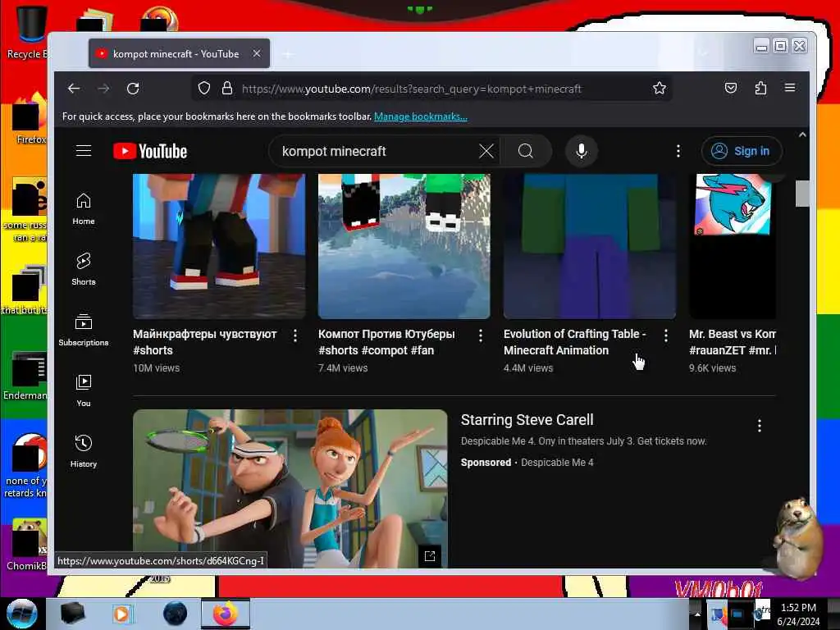Open Майнкрафтеры чувствуют short thumbnail
This screenshot has width=840, height=630.
tap(219, 246)
